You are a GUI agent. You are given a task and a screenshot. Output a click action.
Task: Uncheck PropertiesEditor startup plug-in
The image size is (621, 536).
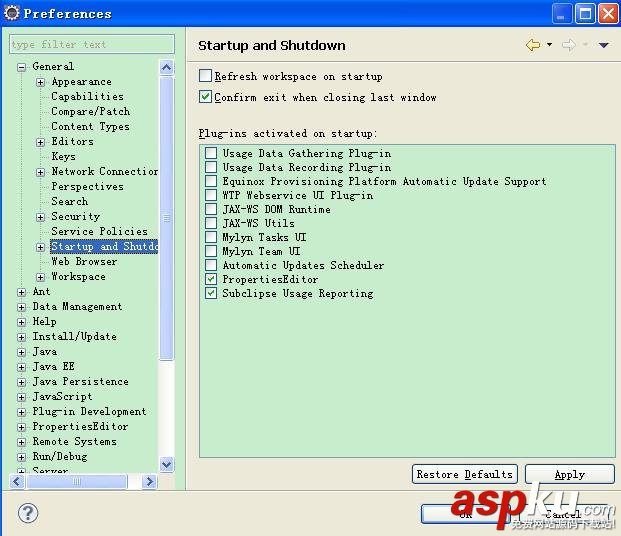point(211,279)
